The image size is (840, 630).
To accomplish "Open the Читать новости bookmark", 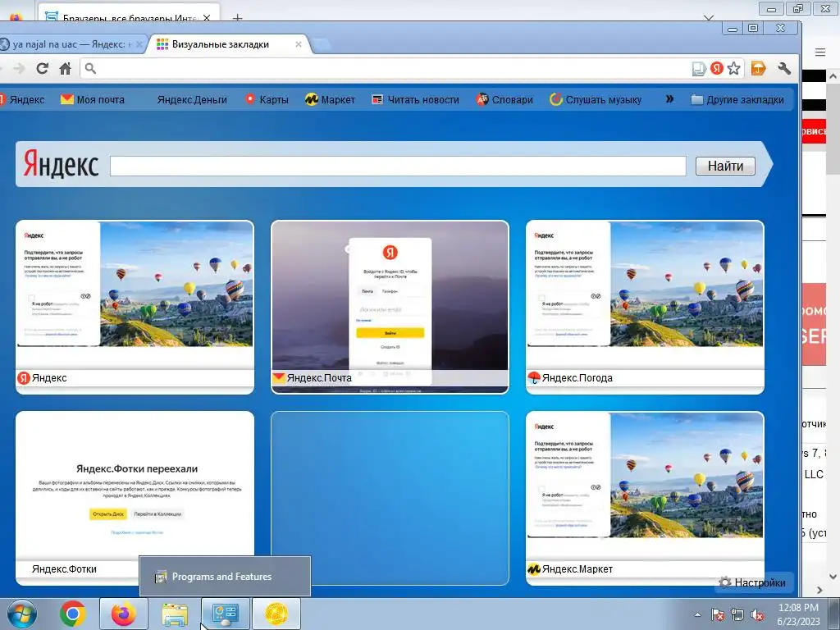I will click(x=416, y=99).
